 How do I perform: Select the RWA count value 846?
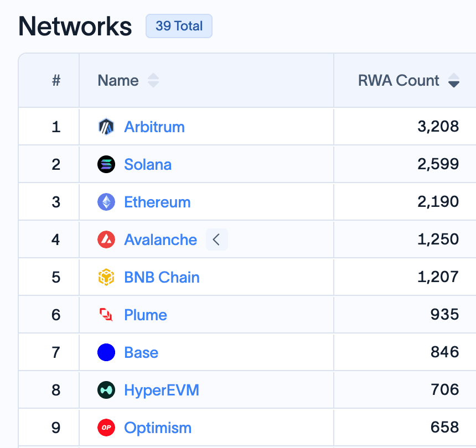(x=445, y=352)
